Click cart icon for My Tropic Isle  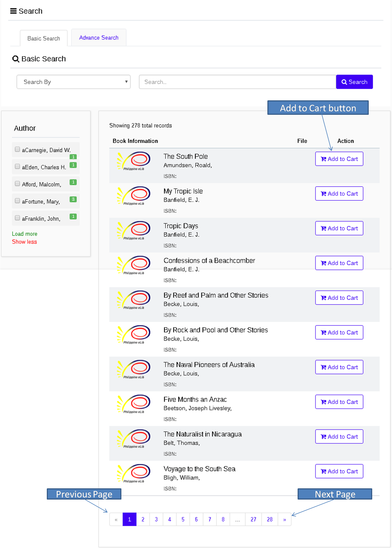tap(324, 194)
